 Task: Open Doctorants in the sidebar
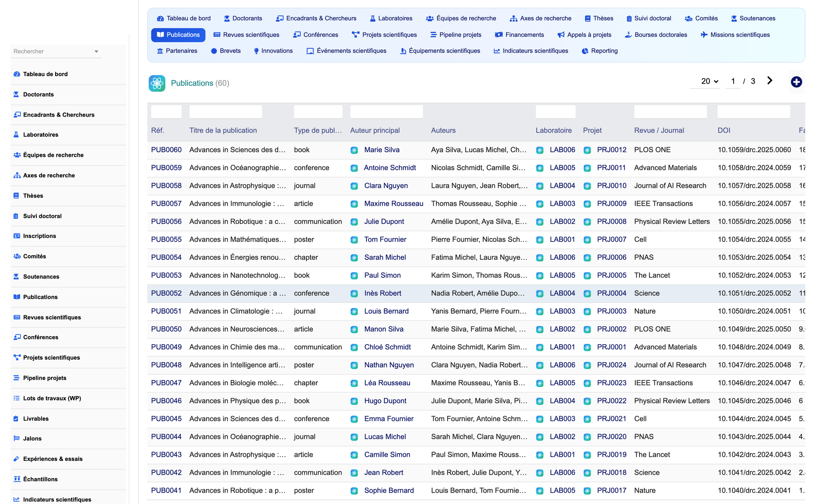coord(38,95)
